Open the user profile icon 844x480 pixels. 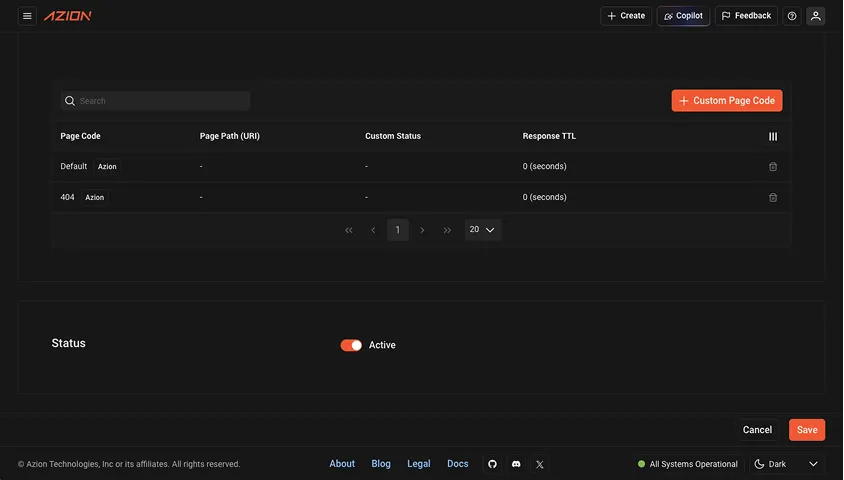[816, 16]
